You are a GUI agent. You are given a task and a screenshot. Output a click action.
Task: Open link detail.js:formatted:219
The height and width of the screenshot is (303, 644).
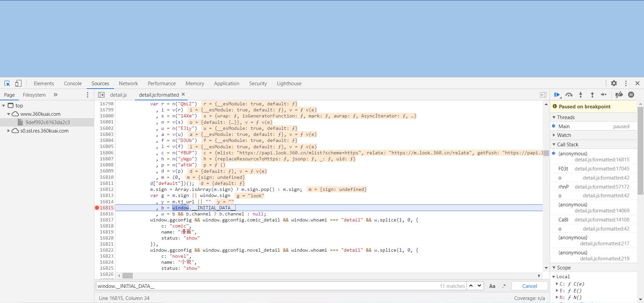pyautogui.click(x=604, y=259)
